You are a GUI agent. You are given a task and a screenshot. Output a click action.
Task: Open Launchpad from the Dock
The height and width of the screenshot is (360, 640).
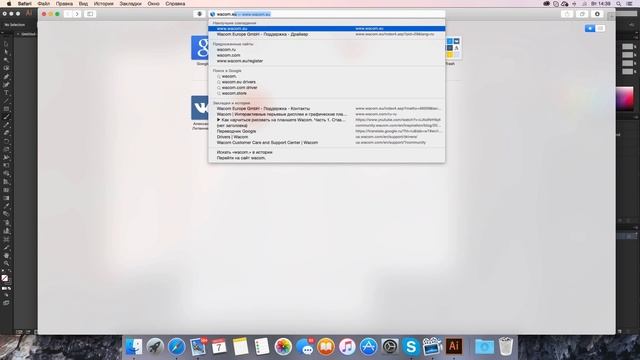(x=155, y=347)
